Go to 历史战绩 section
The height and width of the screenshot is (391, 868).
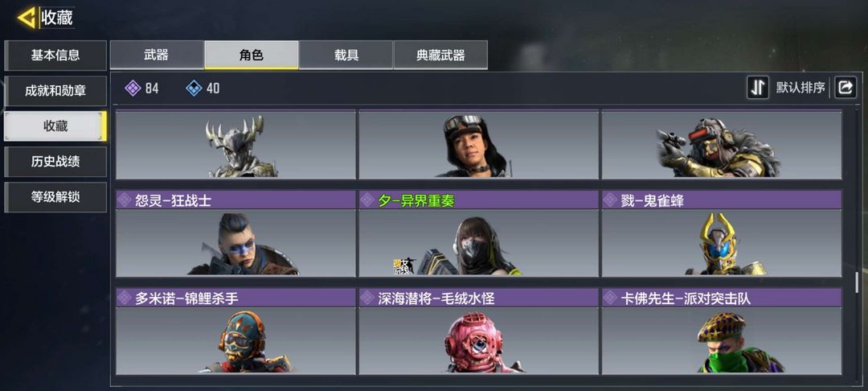(55, 162)
